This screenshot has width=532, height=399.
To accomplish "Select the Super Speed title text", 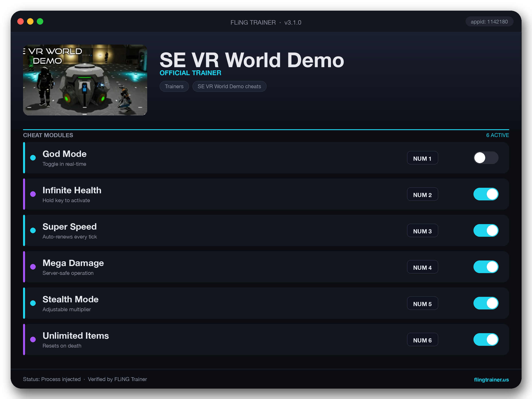I will tap(70, 227).
